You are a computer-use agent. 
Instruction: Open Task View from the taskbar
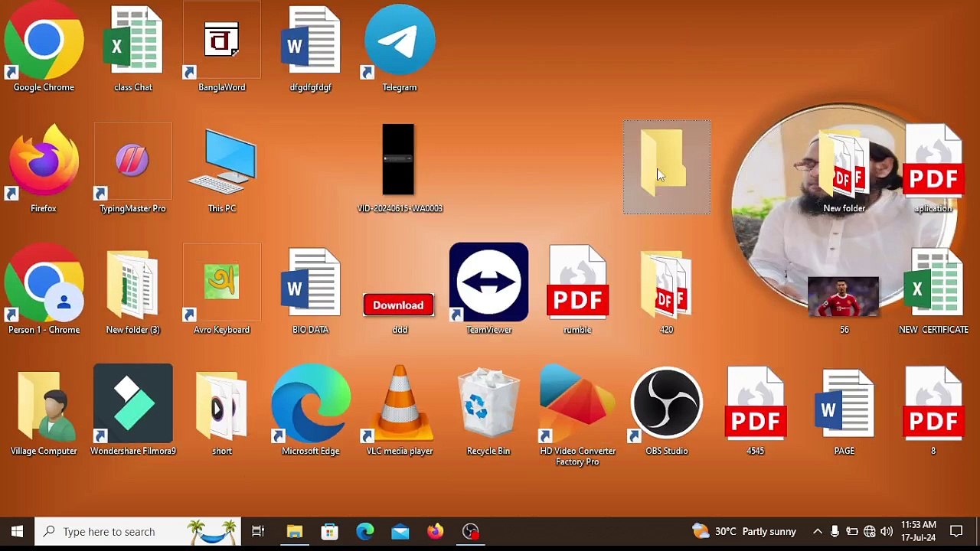coord(258,532)
